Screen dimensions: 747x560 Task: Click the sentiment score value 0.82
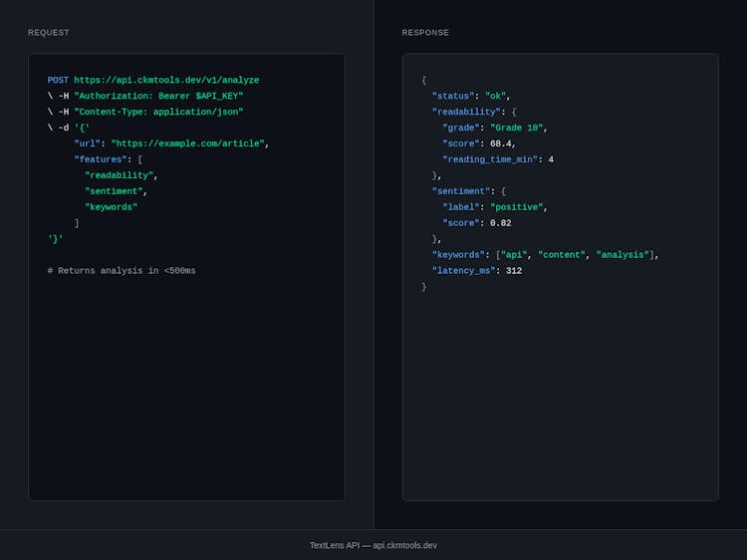click(x=500, y=223)
